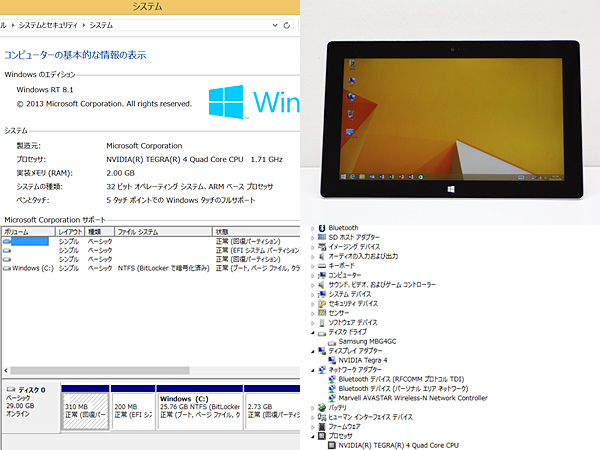Screen dimensions: 600x450
Task: Click the システム デバイス icon
Action: click(x=322, y=294)
